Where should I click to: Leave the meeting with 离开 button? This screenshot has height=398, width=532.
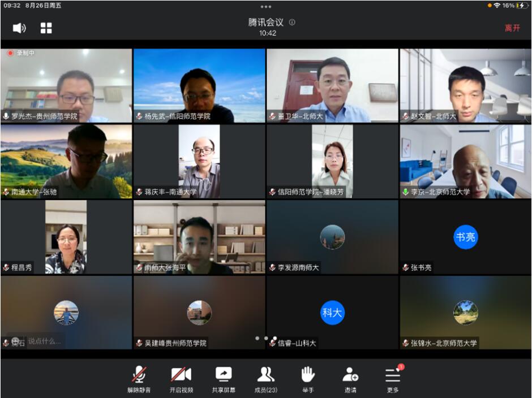click(512, 28)
